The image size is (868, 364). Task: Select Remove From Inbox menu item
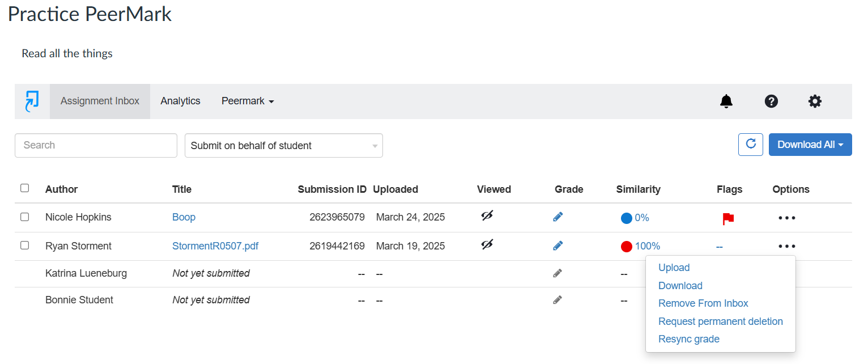[703, 303]
